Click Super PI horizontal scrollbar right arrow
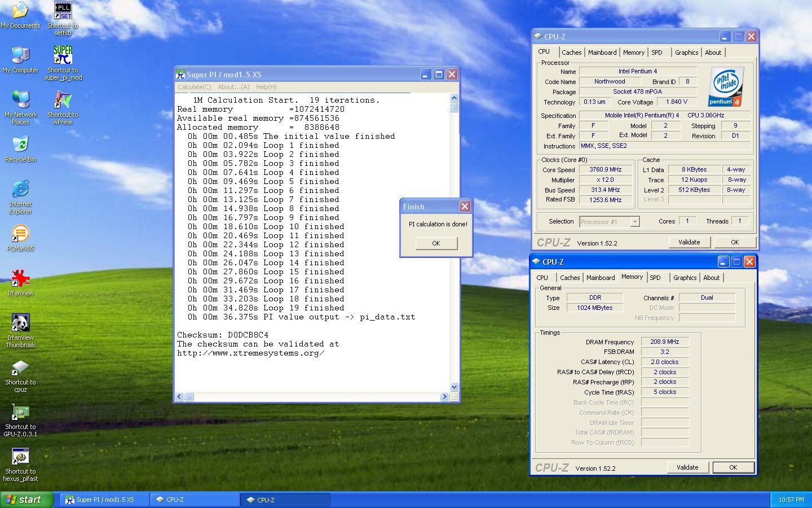 point(444,397)
